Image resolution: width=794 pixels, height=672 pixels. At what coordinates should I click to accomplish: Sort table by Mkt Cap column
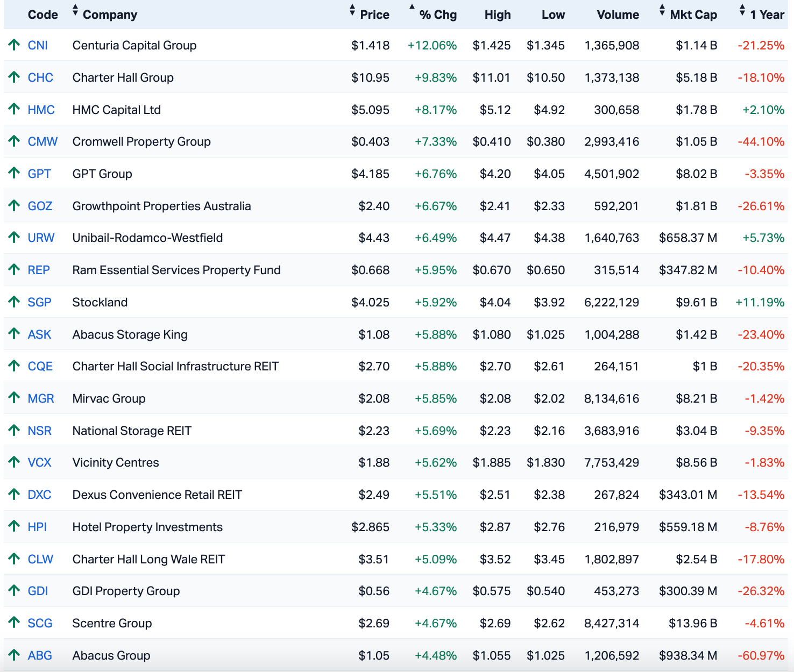[688, 15]
